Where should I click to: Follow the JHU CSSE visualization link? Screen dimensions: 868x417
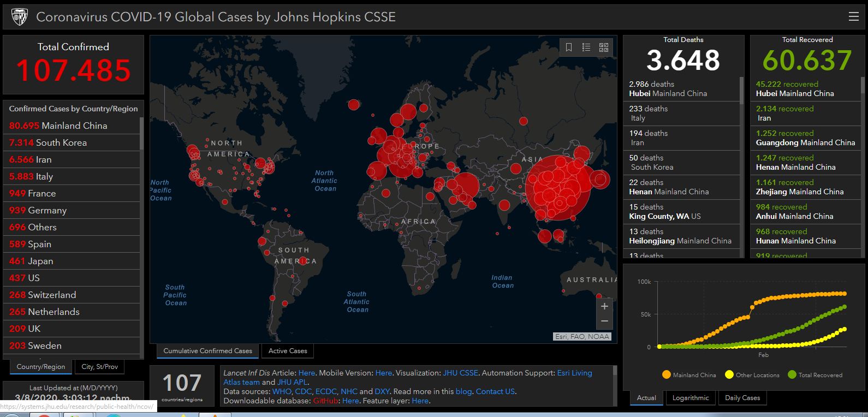point(460,373)
